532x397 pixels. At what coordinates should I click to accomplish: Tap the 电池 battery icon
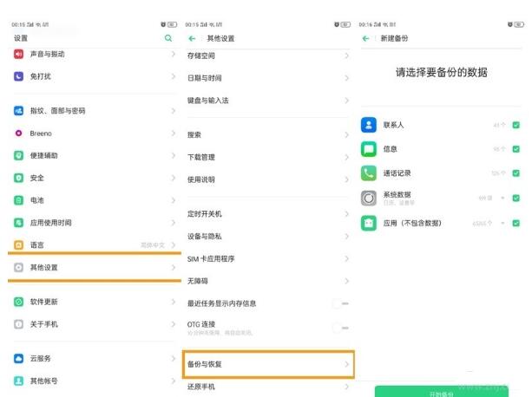pos(18,200)
